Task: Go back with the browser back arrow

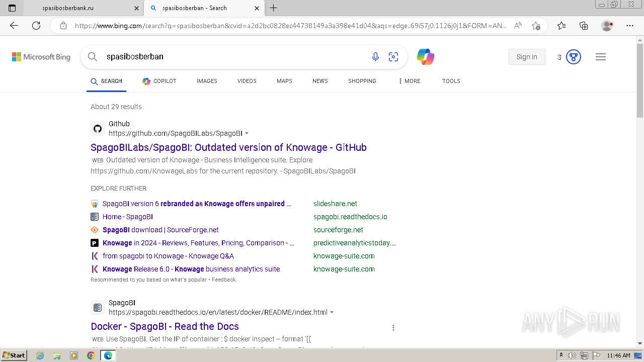Action: [x=14, y=26]
